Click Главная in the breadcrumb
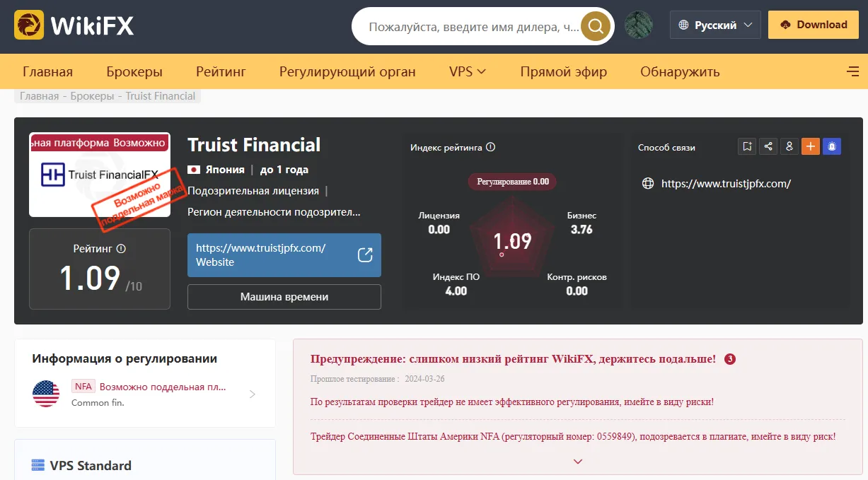The image size is (868, 480). coord(40,96)
